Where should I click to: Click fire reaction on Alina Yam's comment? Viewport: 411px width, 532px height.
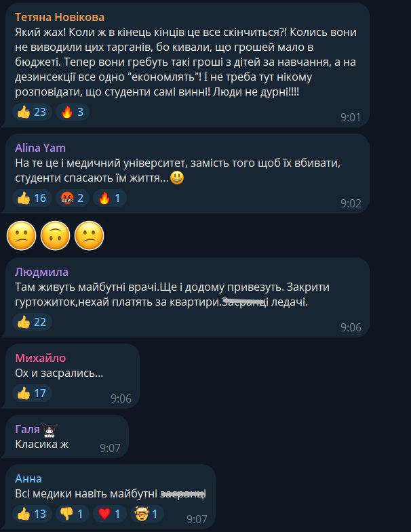point(111,198)
